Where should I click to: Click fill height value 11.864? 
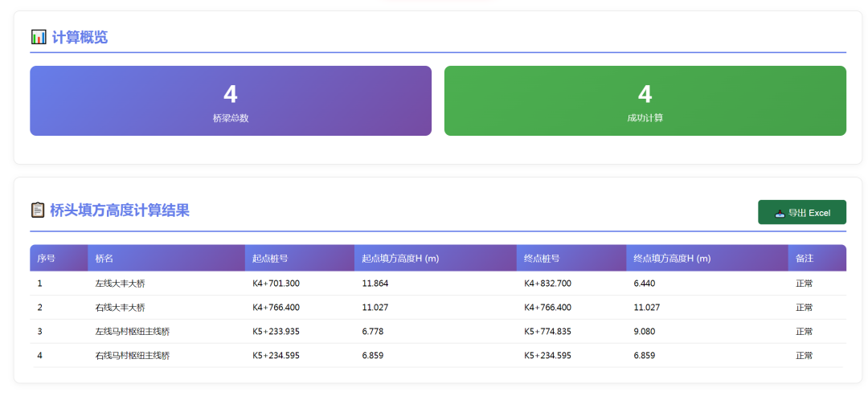tap(375, 284)
